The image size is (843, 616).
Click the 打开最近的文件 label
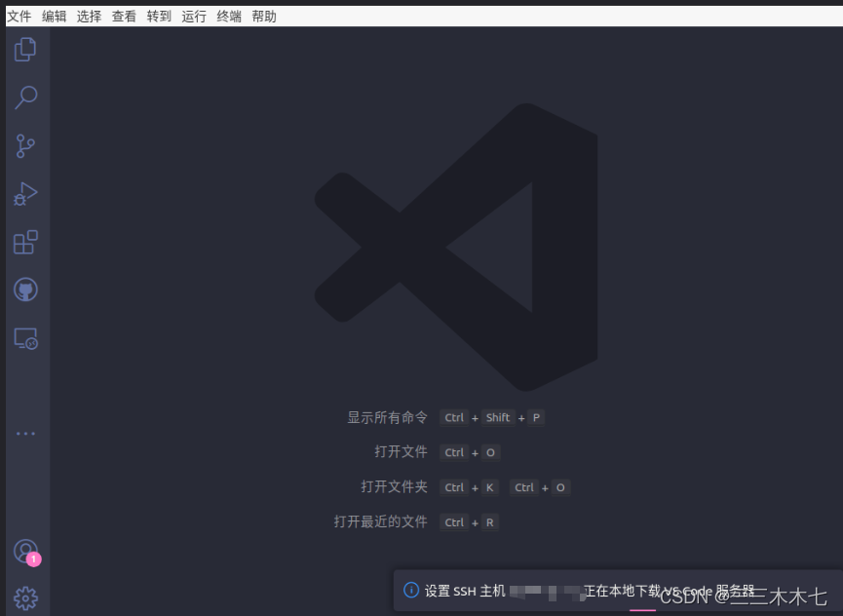point(381,521)
